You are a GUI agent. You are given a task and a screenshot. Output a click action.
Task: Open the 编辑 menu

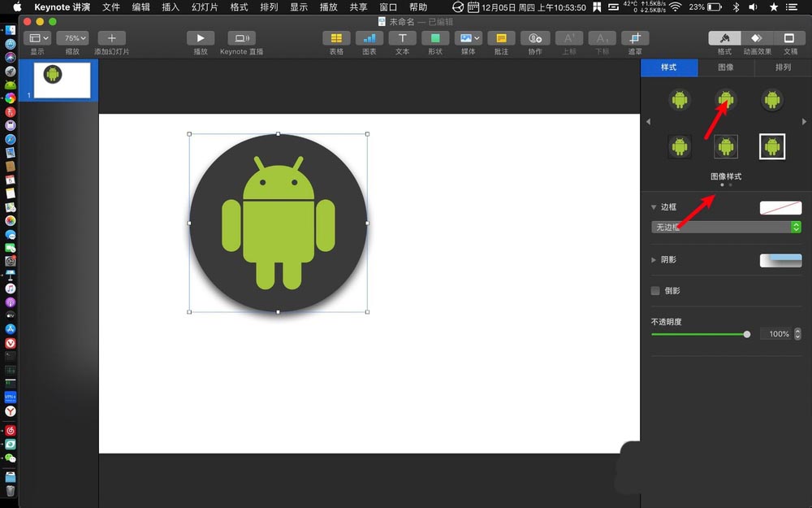tap(140, 7)
